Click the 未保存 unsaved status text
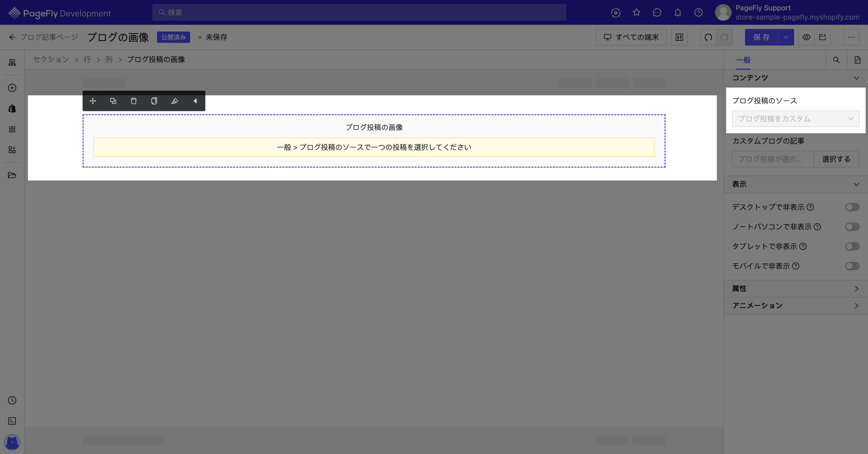Screen dimensions: 868x454 (216, 37)
